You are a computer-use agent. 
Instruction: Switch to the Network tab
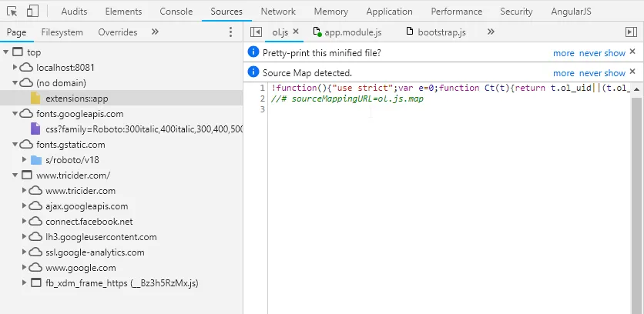coord(278,12)
